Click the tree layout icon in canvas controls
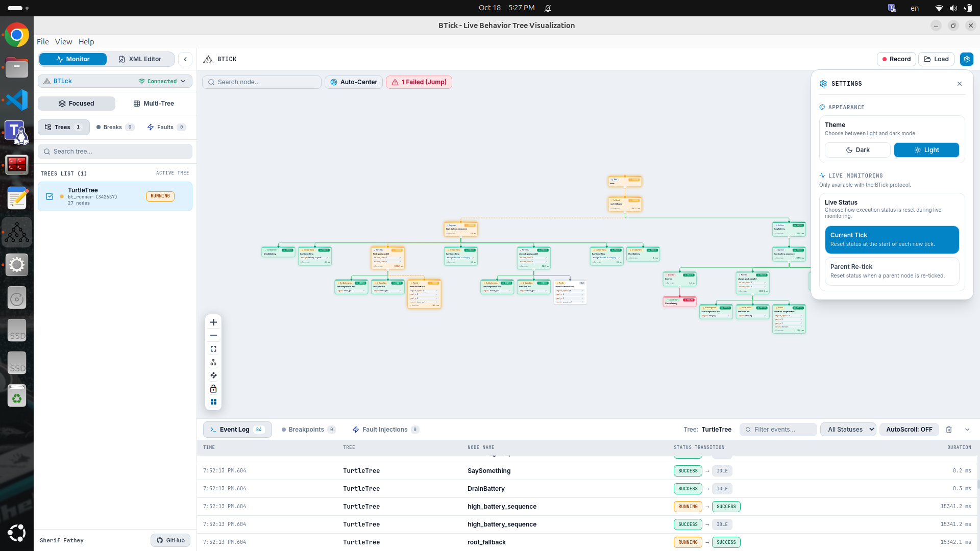Image resolution: width=980 pixels, height=551 pixels. coord(213,362)
